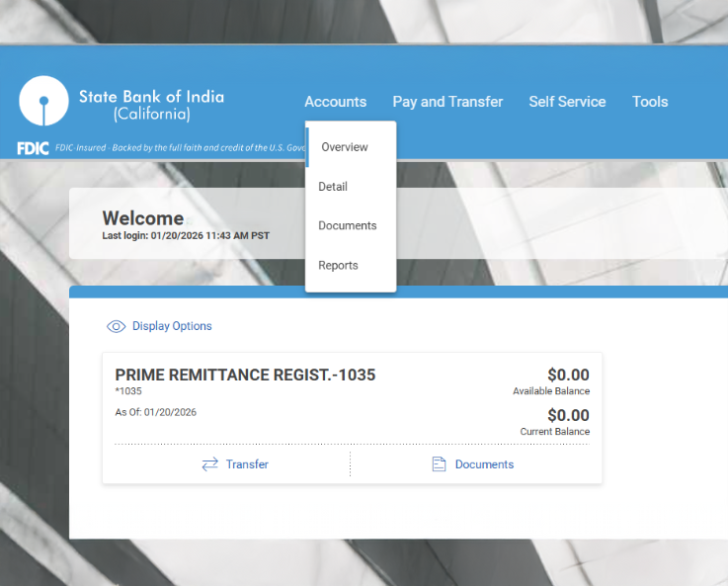The width and height of the screenshot is (728, 586).
Task: Click the State Bank of India keyhole logo
Action: point(42,104)
